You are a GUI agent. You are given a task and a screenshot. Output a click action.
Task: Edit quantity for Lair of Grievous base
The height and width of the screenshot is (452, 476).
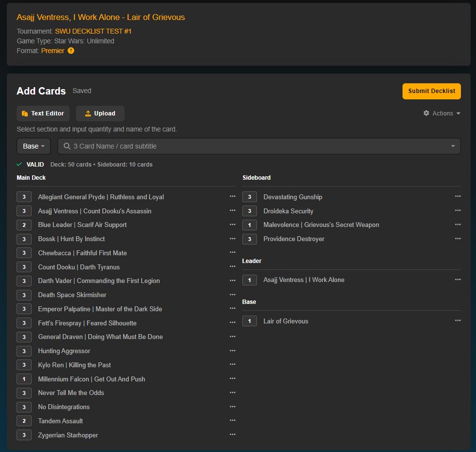click(250, 321)
